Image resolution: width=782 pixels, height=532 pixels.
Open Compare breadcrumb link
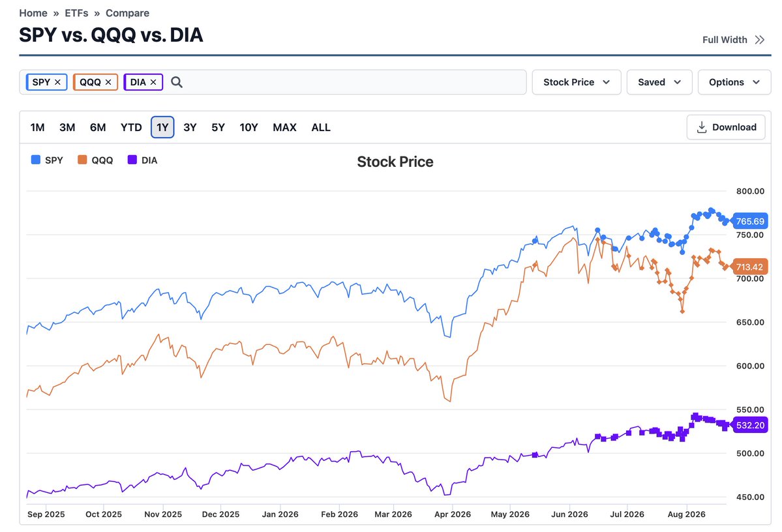pos(127,13)
